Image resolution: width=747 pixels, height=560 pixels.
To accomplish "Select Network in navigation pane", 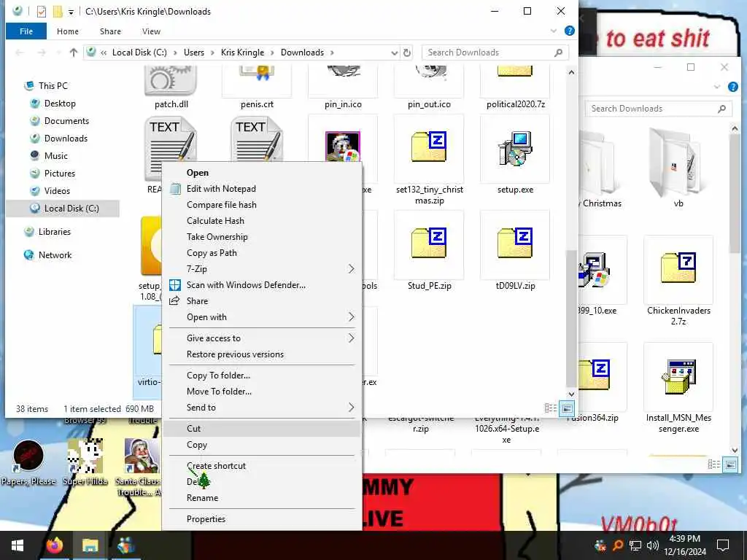I will (x=55, y=255).
